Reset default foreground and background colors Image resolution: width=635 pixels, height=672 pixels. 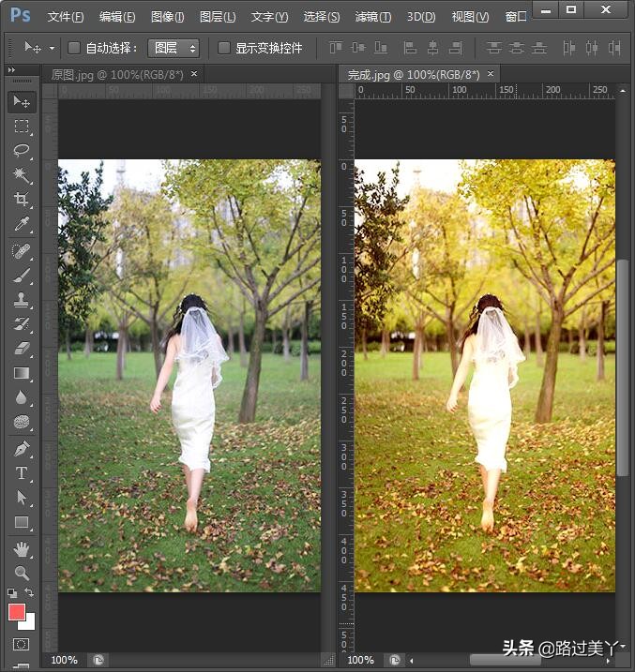(x=12, y=593)
